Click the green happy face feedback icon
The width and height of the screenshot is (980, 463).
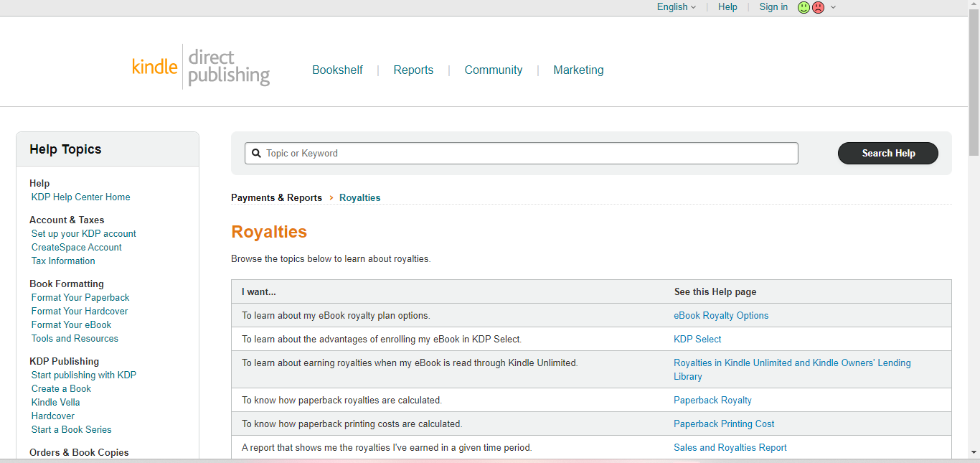coord(804,7)
